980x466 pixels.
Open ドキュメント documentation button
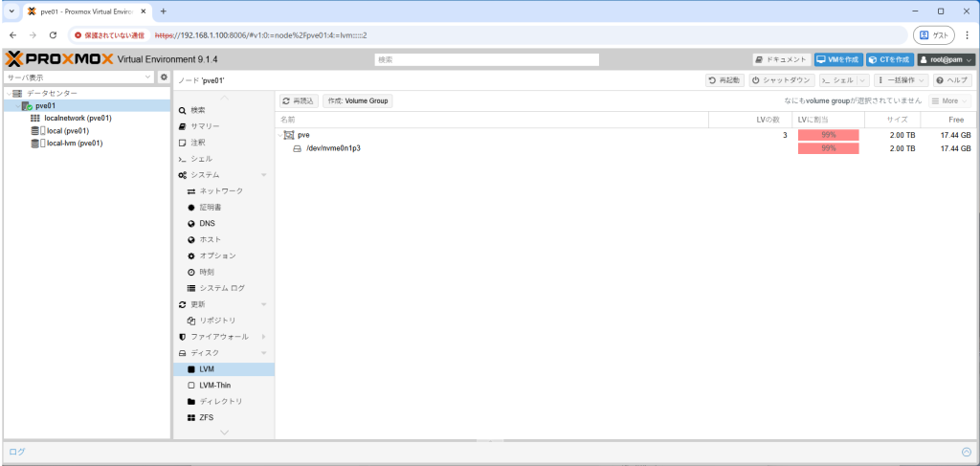(x=781, y=60)
